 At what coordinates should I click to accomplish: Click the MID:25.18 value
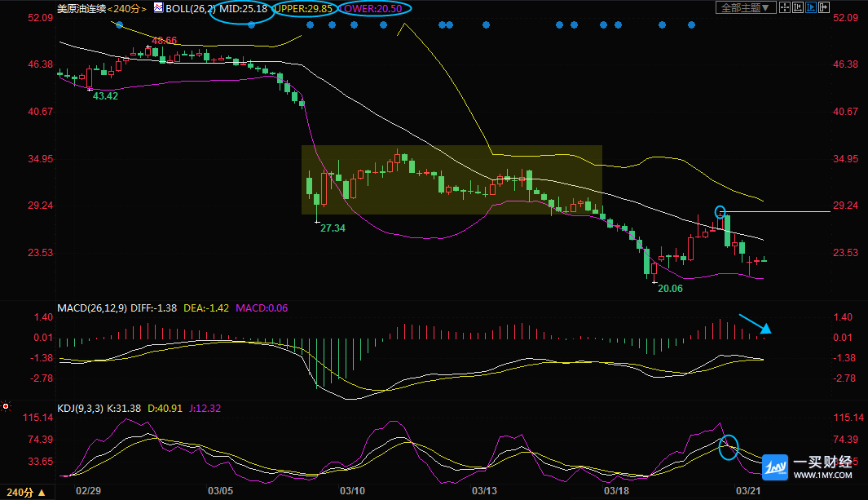tap(244, 9)
